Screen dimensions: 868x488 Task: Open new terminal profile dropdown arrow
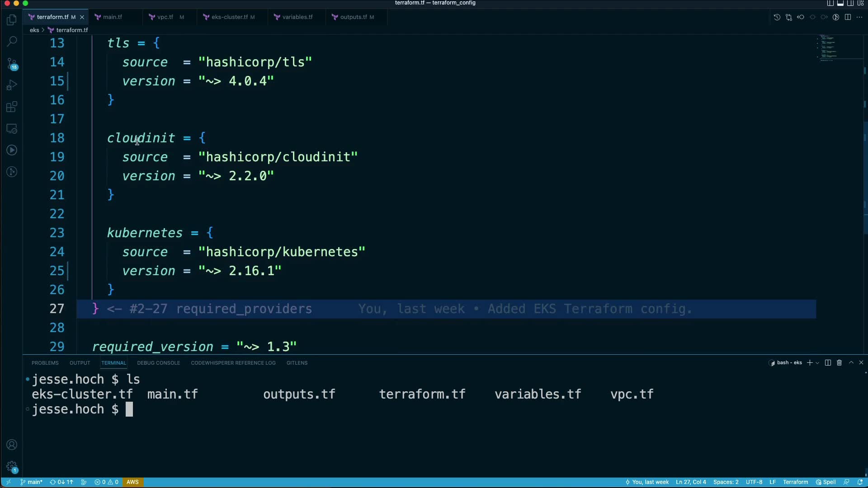click(817, 363)
